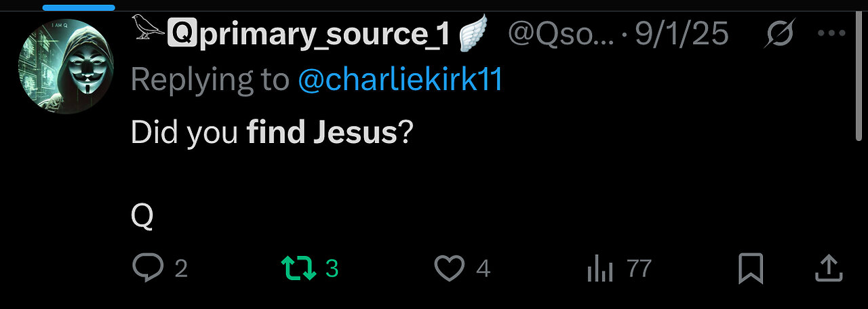Select the blue-underlined active tab at top
The width and height of the screenshot is (868, 309).
79,7
